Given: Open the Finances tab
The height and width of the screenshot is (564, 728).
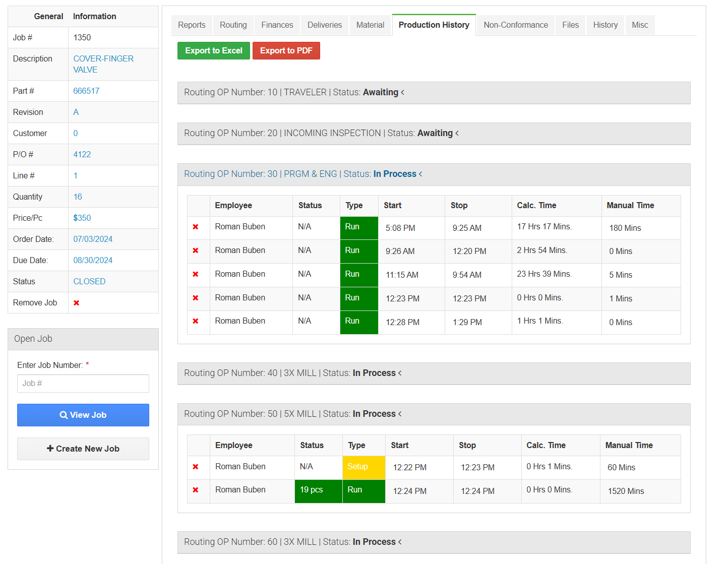Looking at the screenshot, I should pyautogui.click(x=277, y=25).
